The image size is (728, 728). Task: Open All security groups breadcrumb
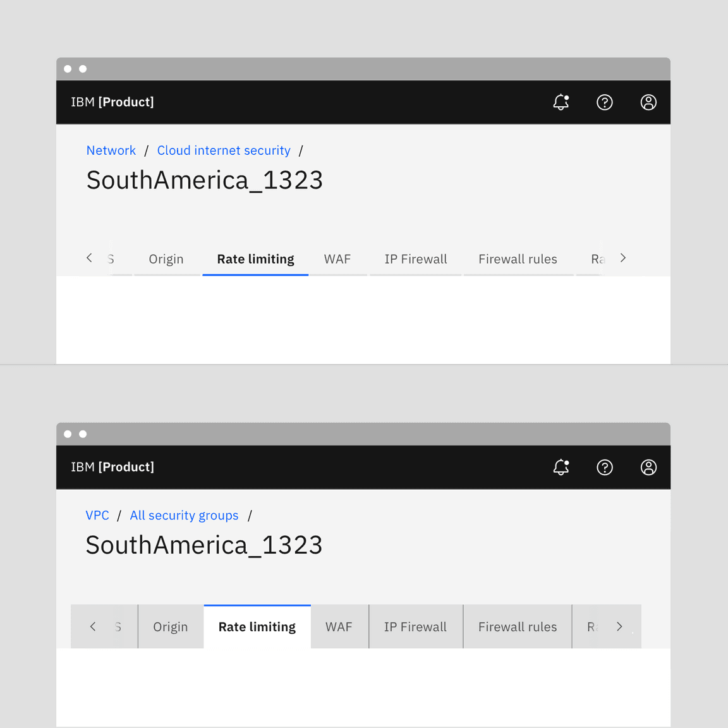pyautogui.click(x=184, y=516)
